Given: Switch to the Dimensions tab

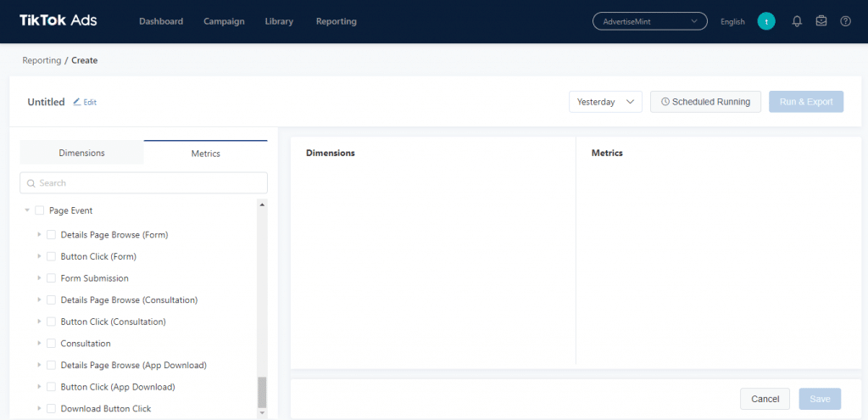Looking at the screenshot, I should (81, 153).
